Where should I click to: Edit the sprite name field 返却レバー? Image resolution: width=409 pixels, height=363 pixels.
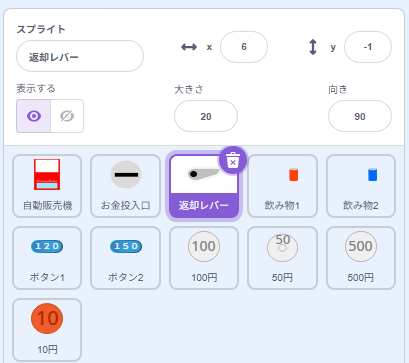point(80,56)
